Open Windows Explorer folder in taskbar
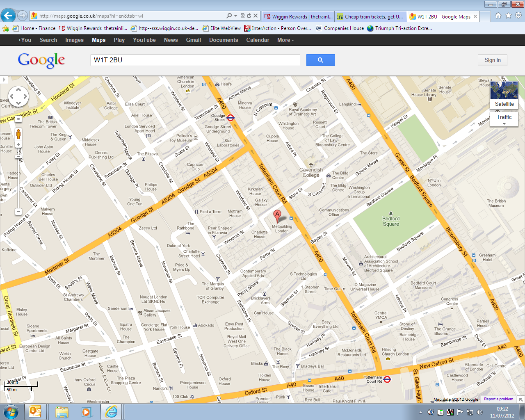525x420 pixels. 62,411
